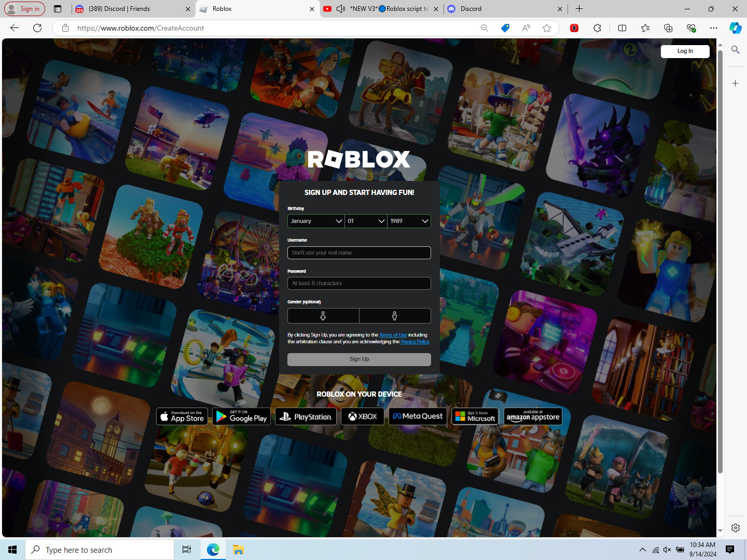Open the Get it from Microsoft badge
747x560 pixels.
coord(475,416)
